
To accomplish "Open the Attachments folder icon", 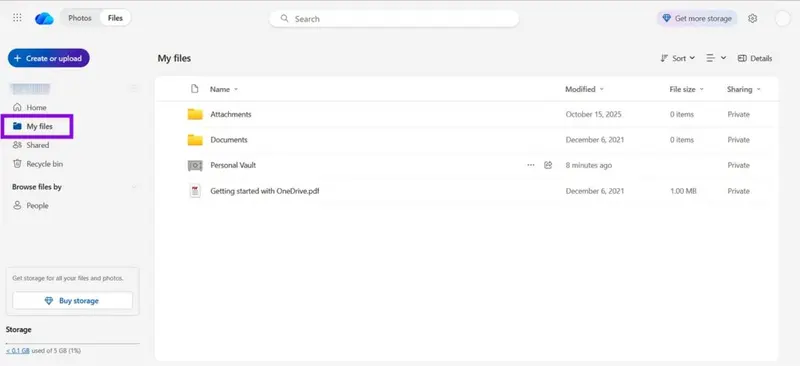I will click(x=195, y=114).
